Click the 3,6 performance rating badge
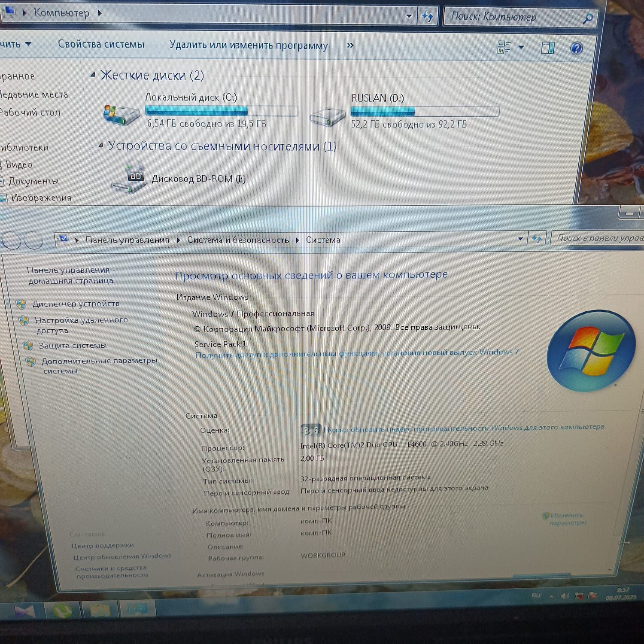This screenshot has height=644, width=644. [x=311, y=430]
